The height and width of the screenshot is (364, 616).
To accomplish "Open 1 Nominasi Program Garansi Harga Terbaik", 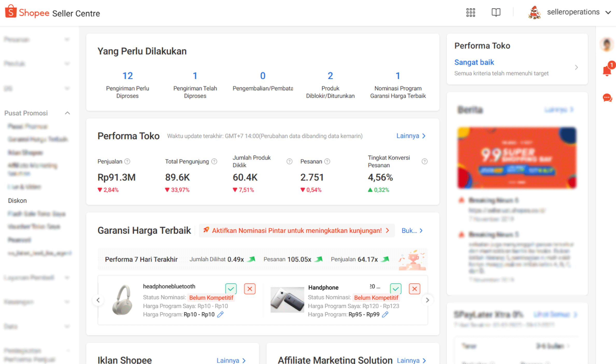I will click(x=398, y=85).
